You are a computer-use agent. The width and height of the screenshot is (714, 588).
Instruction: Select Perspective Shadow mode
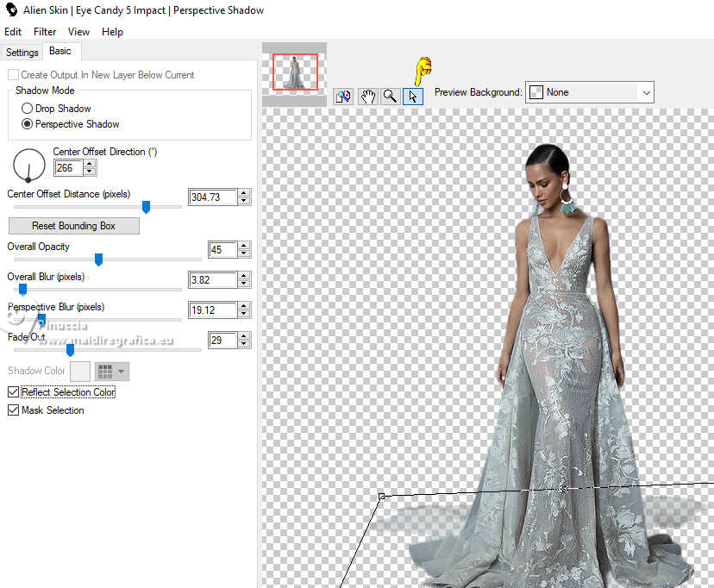27,124
